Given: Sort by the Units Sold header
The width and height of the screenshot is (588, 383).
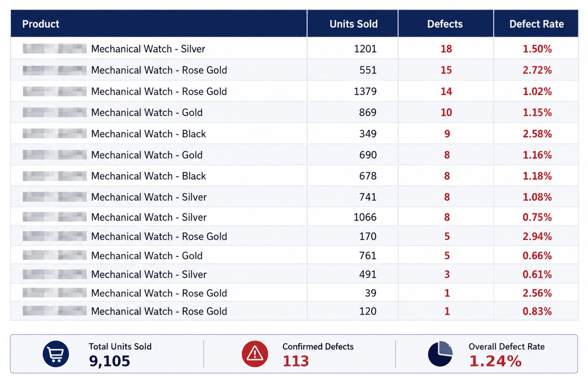Looking at the screenshot, I should click(353, 24).
